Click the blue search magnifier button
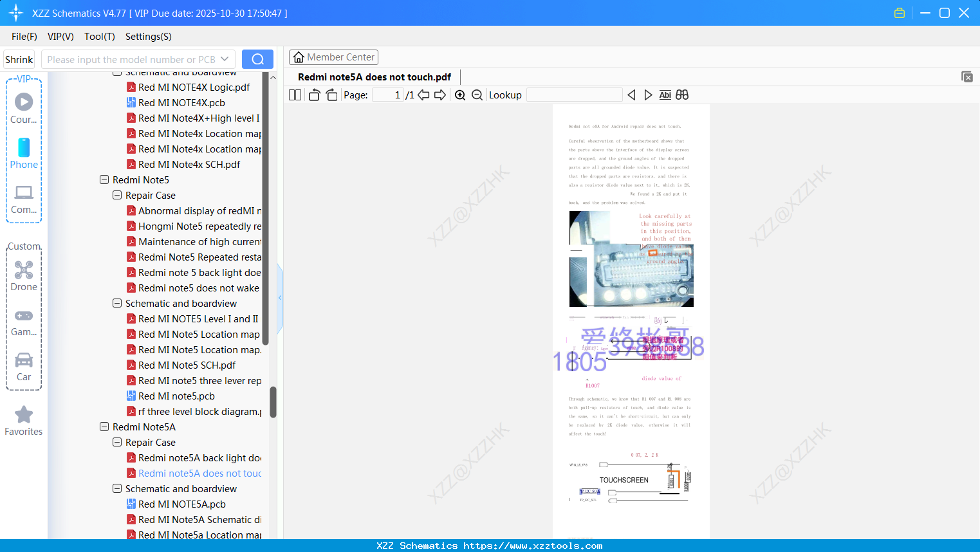This screenshot has height=552, width=980. coord(257,59)
